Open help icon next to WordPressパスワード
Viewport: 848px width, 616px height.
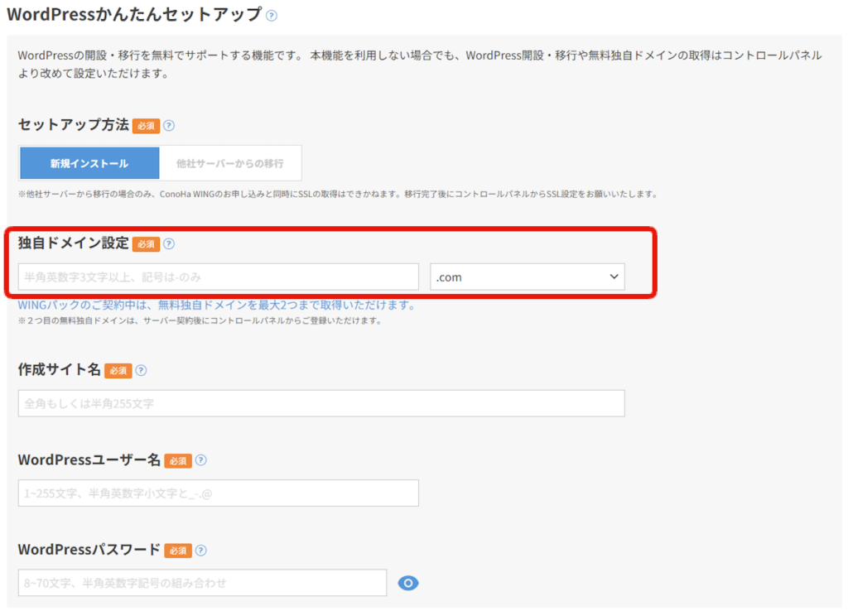pyautogui.click(x=200, y=551)
